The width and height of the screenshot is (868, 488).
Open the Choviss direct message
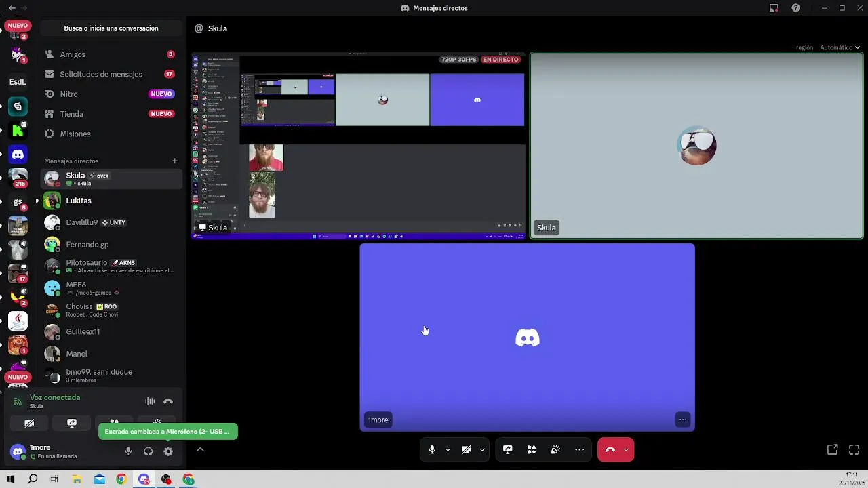point(111,310)
